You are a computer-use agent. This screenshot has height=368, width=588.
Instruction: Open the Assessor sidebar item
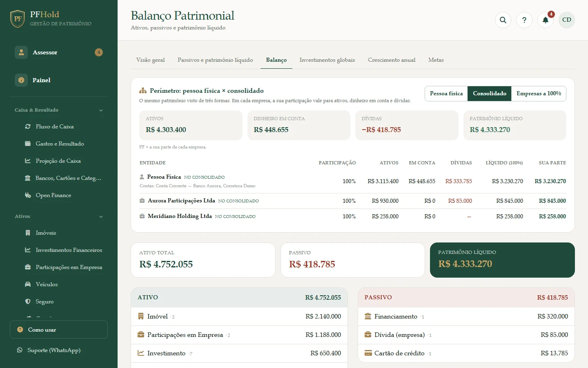pos(59,52)
